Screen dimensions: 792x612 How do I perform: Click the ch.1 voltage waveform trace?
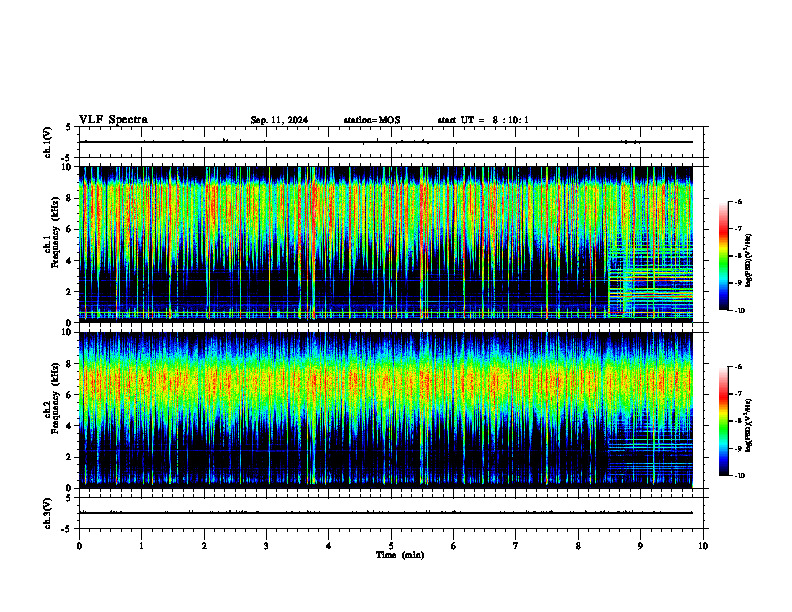pos(386,142)
